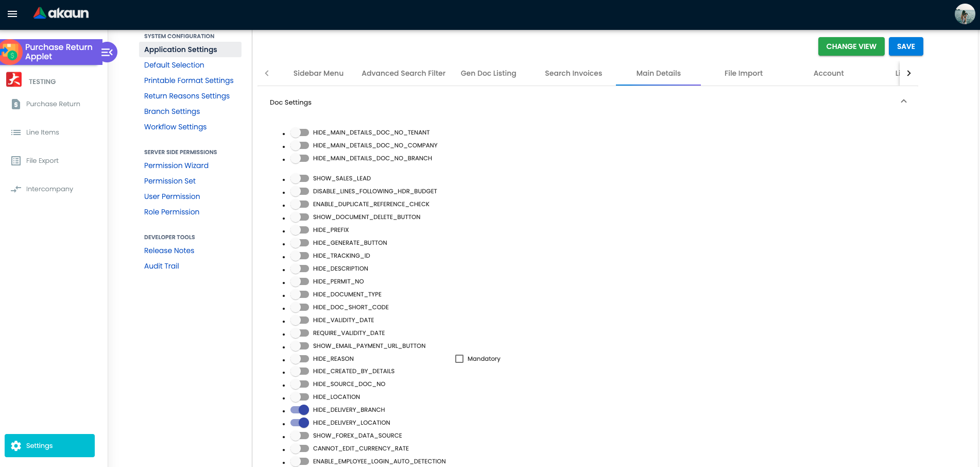980x467 pixels.
Task: Toggle HIDE_PERMIT_NO switch
Action: click(x=300, y=281)
